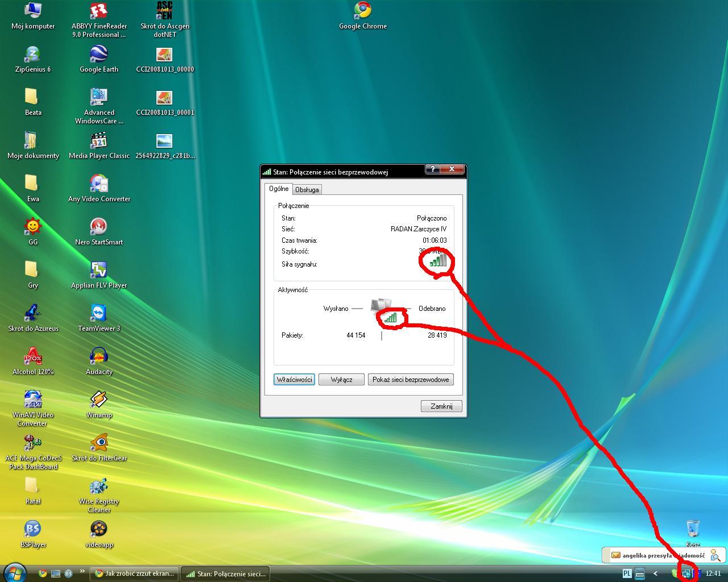This screenshot has height=582, width=728.
Task: Launch Advanced WindowsCare shortcut
Action: 99,106
